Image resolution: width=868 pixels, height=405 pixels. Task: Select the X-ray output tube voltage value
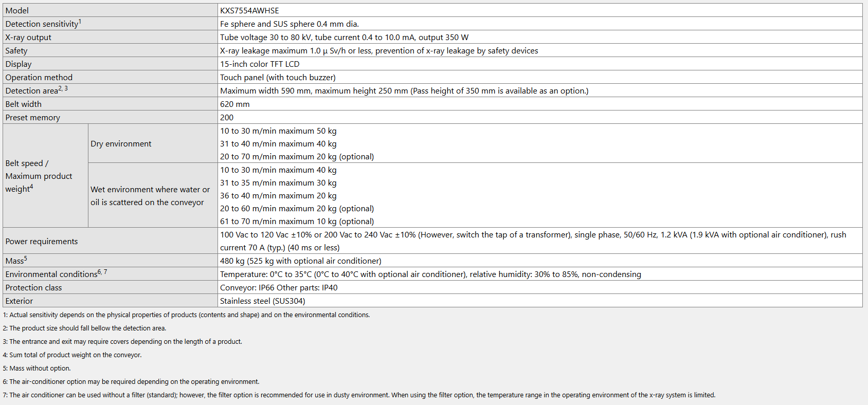344,37
